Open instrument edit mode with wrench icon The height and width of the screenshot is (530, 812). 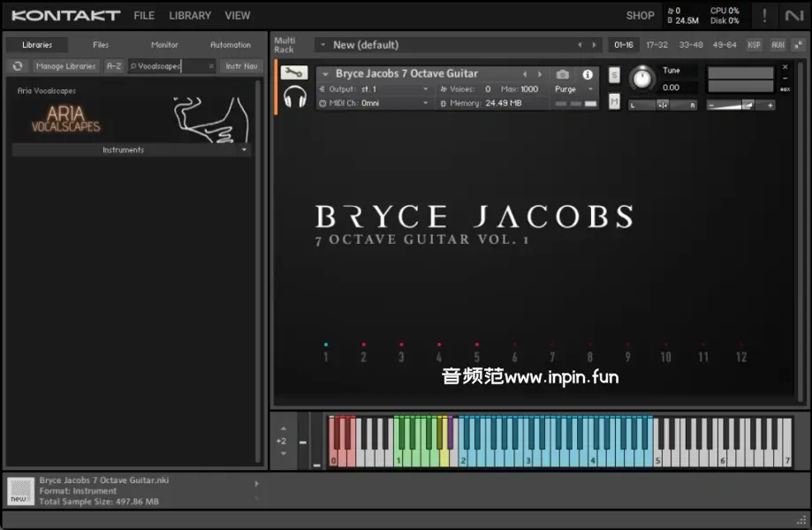(x=294, y=73)
